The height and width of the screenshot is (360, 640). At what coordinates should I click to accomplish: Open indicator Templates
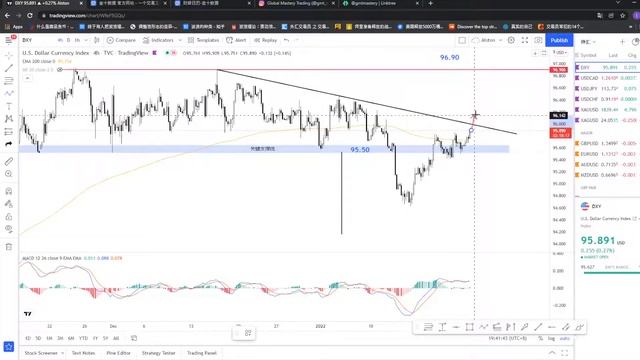pos(203,40)
